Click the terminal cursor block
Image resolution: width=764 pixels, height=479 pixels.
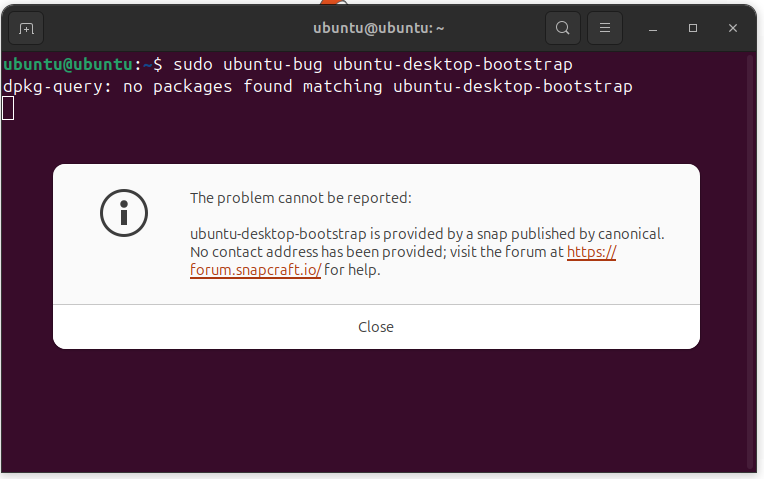8,108
